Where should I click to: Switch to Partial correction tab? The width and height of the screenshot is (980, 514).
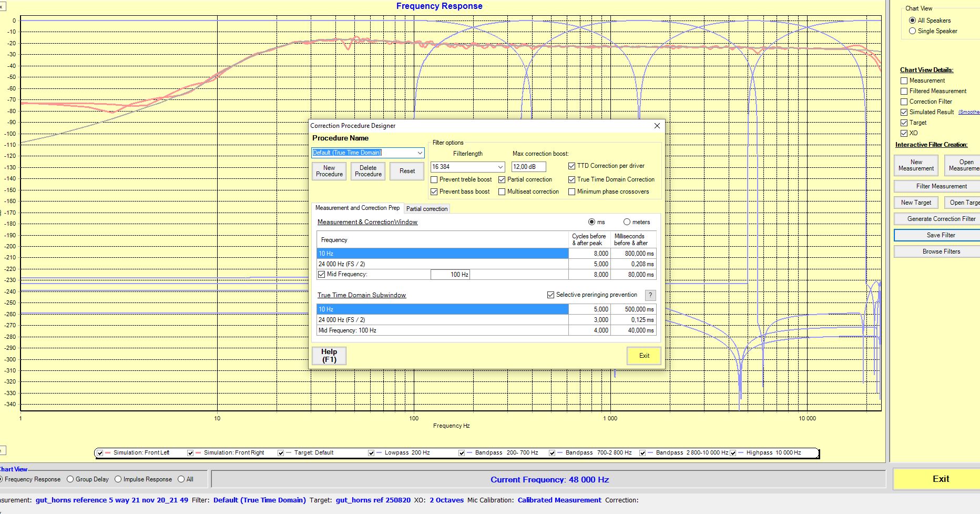427,209
